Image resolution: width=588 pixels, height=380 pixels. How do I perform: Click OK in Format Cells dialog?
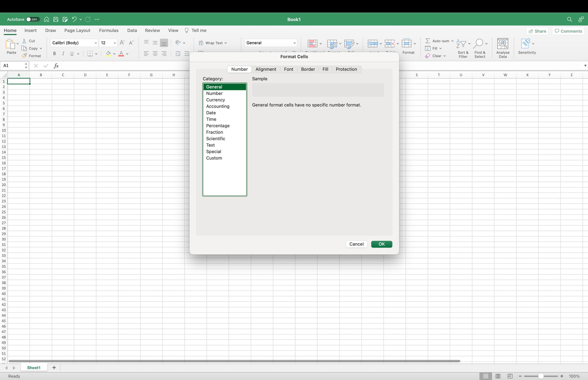point(381,244)
